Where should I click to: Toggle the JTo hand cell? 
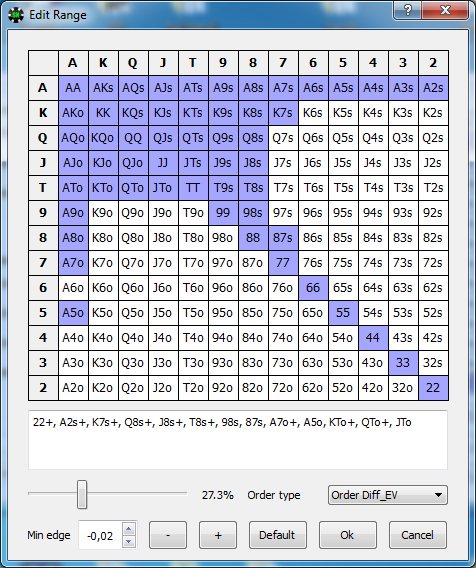coord(163,188)
